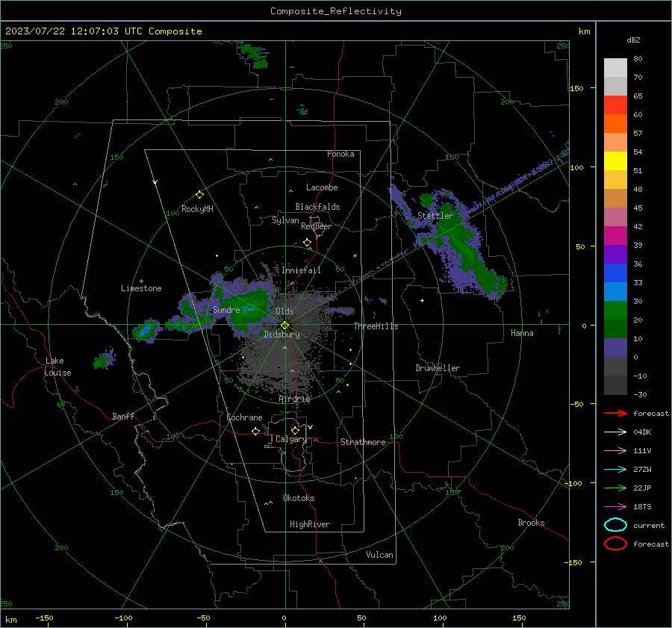Viewport: 672px width, 628px height.
Task: Click the magenta 18TS arrow icon
Action: tap(615, 507)
